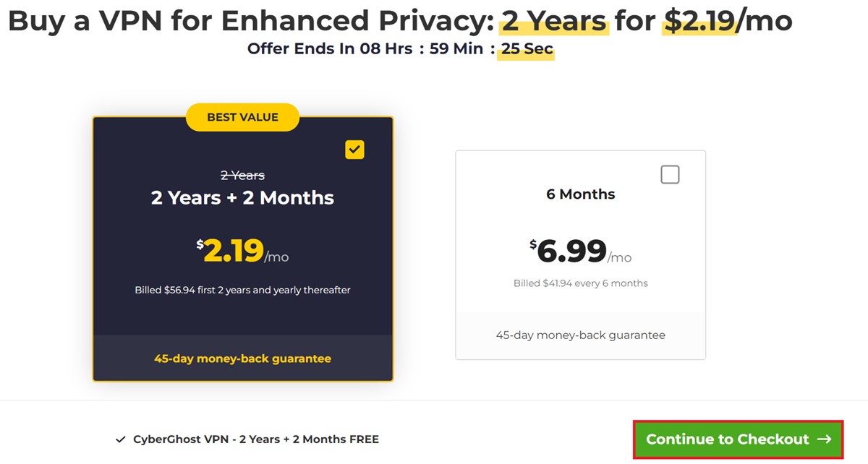This screenshot has height=464, width=868.
Task: Uncheck the 2 Years plan checkbox
Action: (x=354, y=150)
